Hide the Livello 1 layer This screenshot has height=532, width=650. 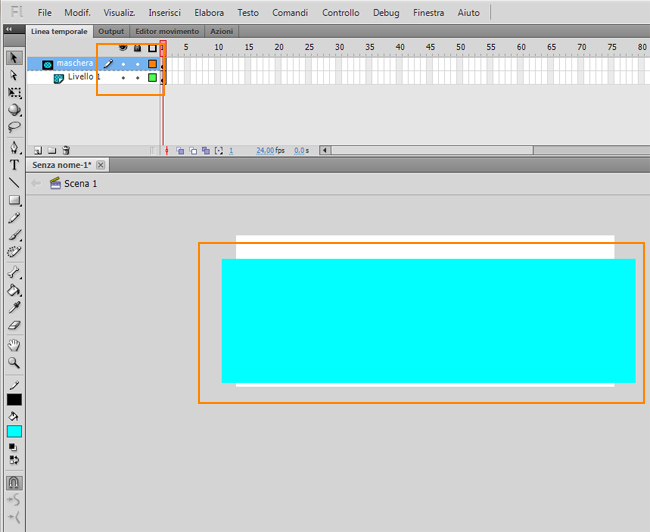click(123, 78)
